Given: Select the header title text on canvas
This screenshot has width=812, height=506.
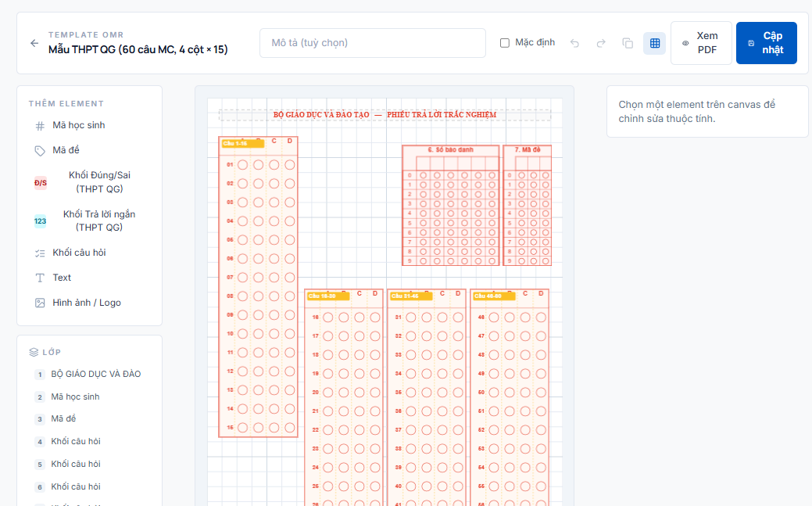Looking at the screenshot, I should (x=385, y=115).
